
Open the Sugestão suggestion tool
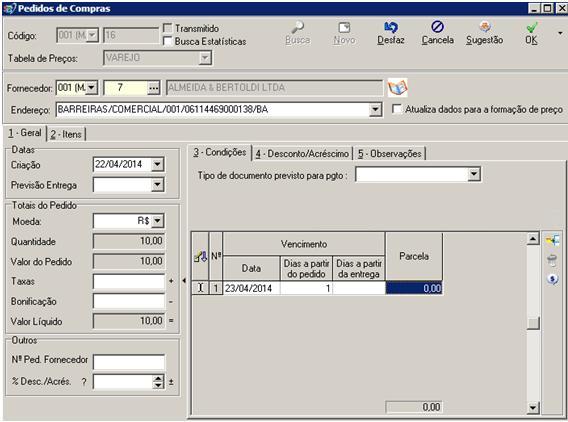[485, 27]
